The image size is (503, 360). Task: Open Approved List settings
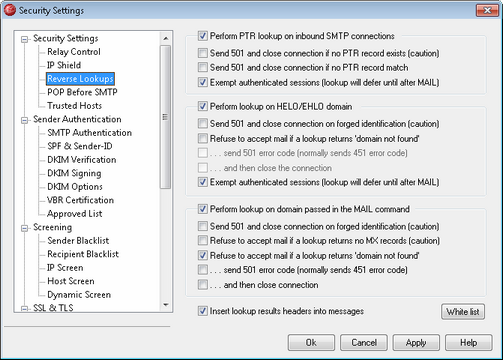[x=75, y=214]
